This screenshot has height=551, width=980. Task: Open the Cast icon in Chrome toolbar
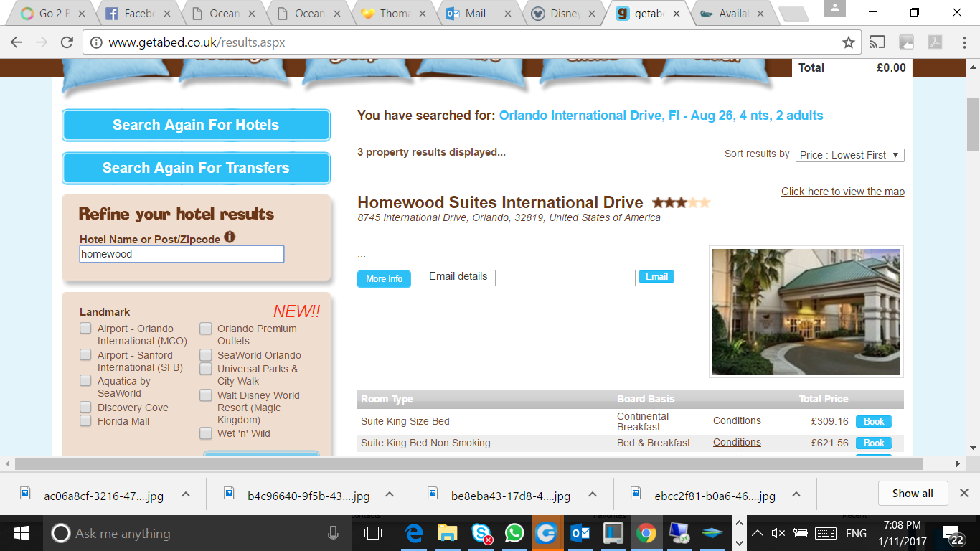(x=877, y=42)
